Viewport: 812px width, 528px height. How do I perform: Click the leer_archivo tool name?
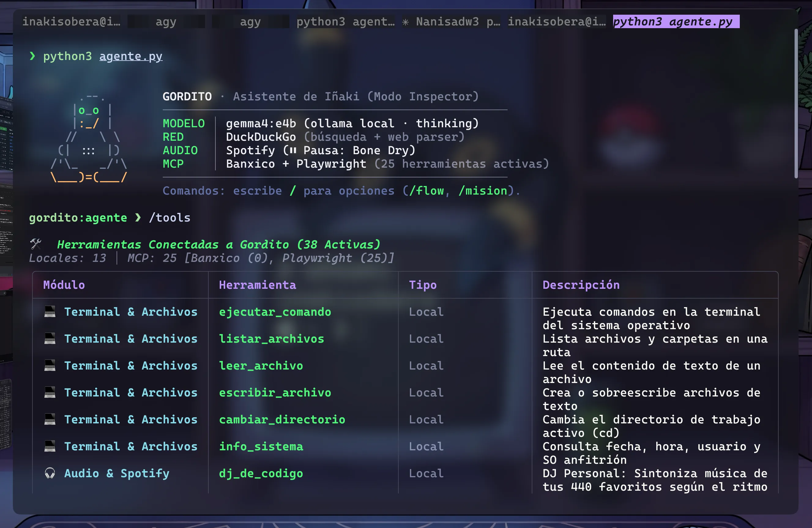pos(261,366)
